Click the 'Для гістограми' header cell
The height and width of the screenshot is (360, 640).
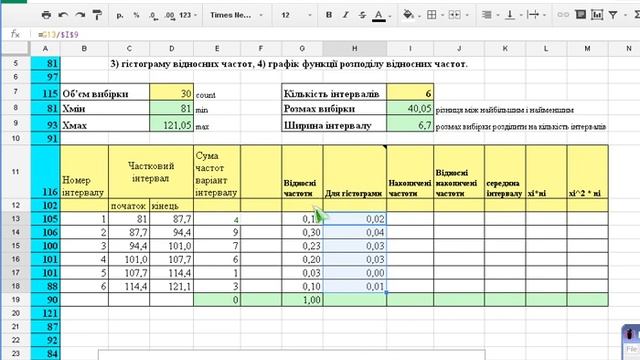[354, 172]
